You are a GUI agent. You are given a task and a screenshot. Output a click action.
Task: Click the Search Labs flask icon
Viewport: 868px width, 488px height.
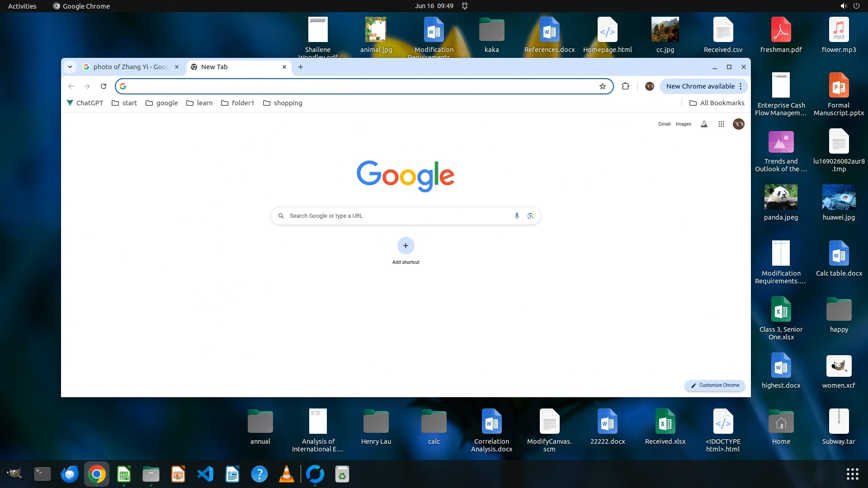(704, 124)
